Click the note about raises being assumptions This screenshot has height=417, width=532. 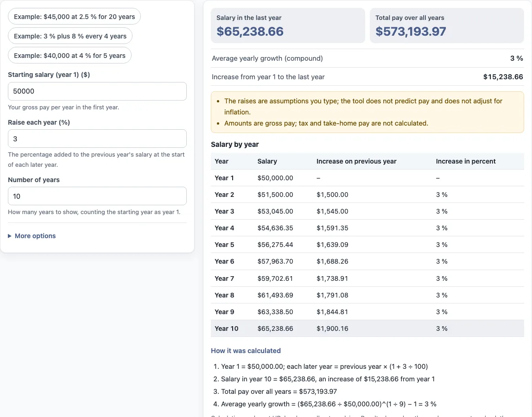[363, 106]
